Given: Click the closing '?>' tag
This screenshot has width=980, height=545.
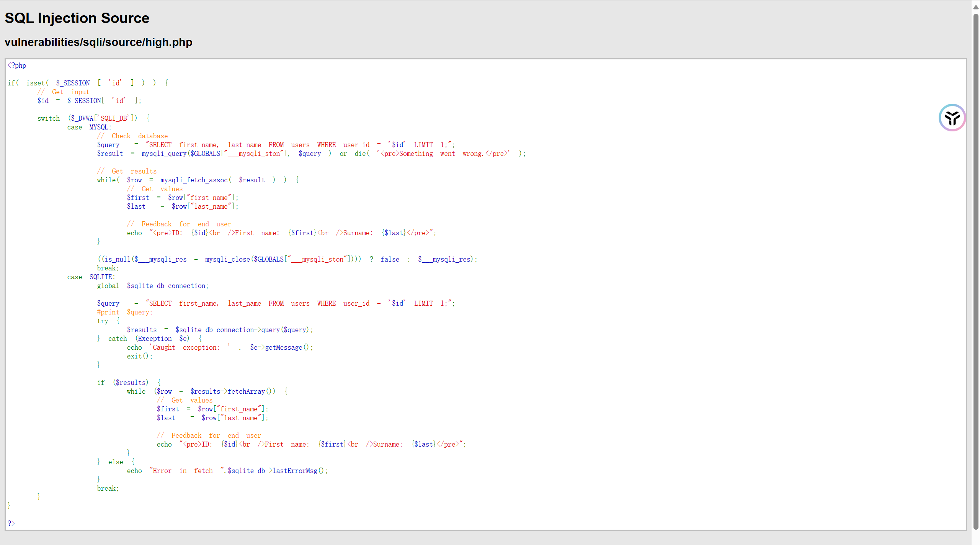Looking at the screenshot, I should 11,523.
